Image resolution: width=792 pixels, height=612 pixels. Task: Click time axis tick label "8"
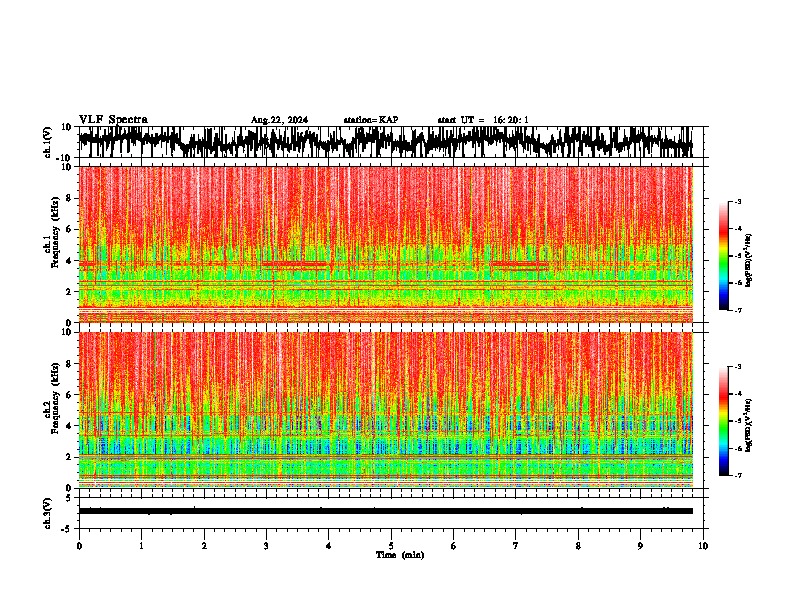pos(578,546)
